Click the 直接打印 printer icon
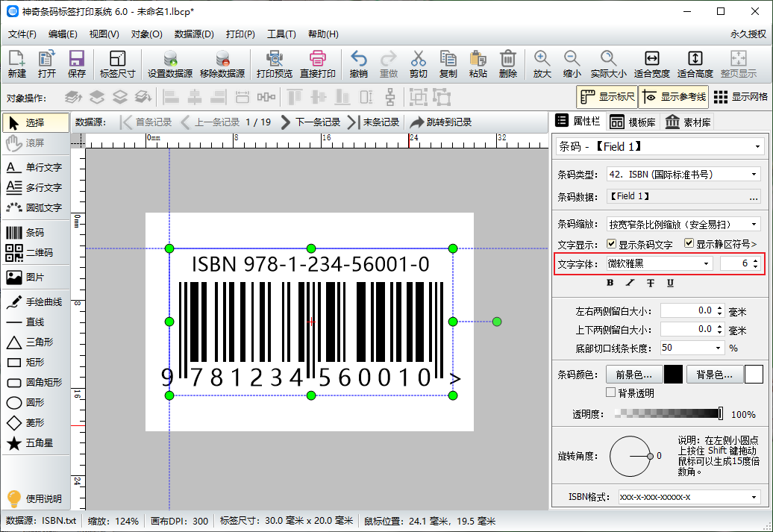This screenshot has width=773, height=532. (x=318, y=64)
